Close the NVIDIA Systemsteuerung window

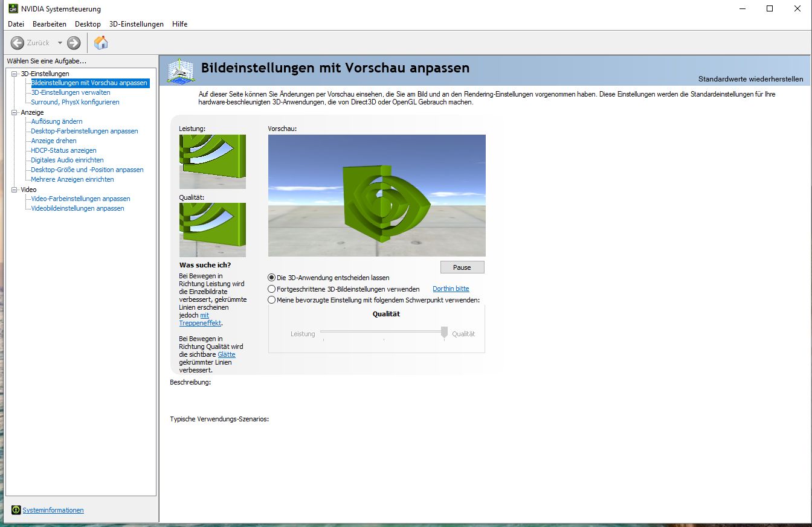click(797, 8)
